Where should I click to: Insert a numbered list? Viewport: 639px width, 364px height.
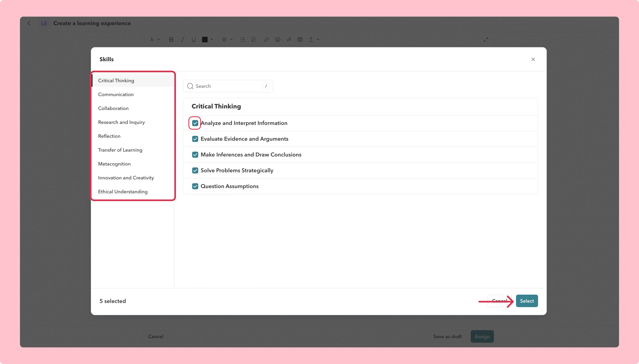coord(254,39)
